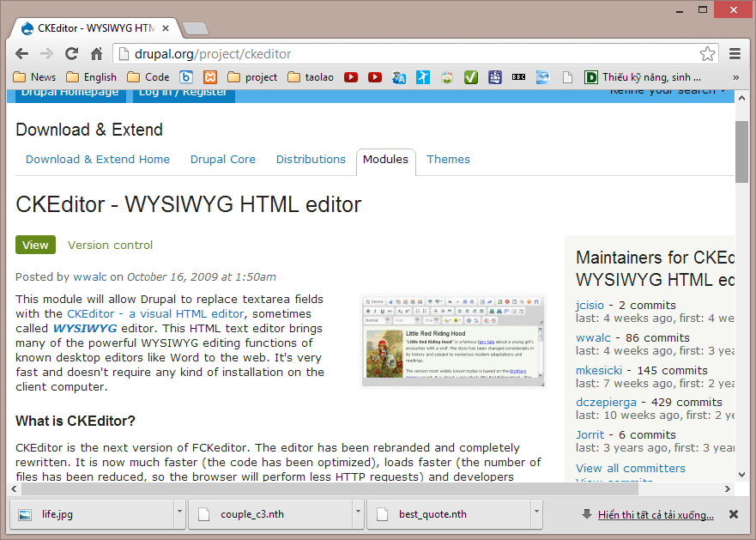
Task: Click the blue running figure bookmark icon
Action: (x=423, y=77)
